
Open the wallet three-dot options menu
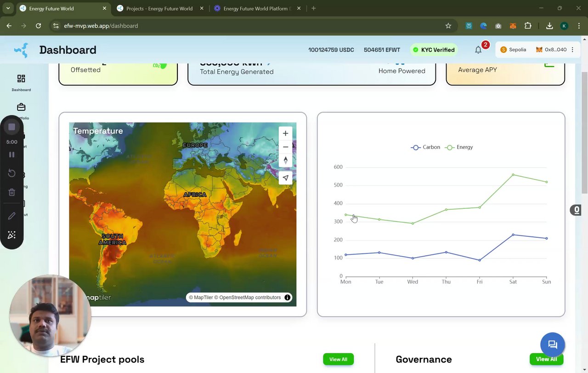click(x=572, y=50)
